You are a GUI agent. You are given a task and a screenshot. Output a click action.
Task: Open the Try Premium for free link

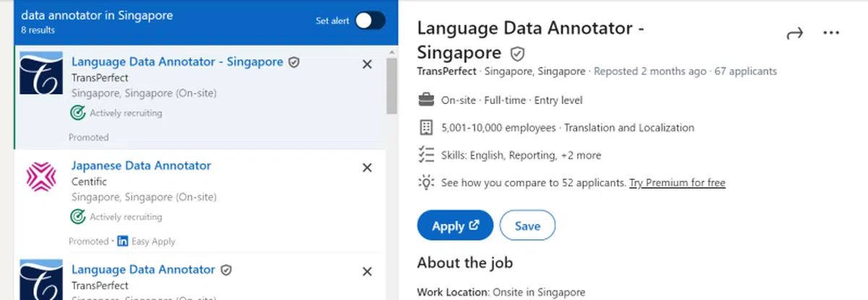pos(677,183)
